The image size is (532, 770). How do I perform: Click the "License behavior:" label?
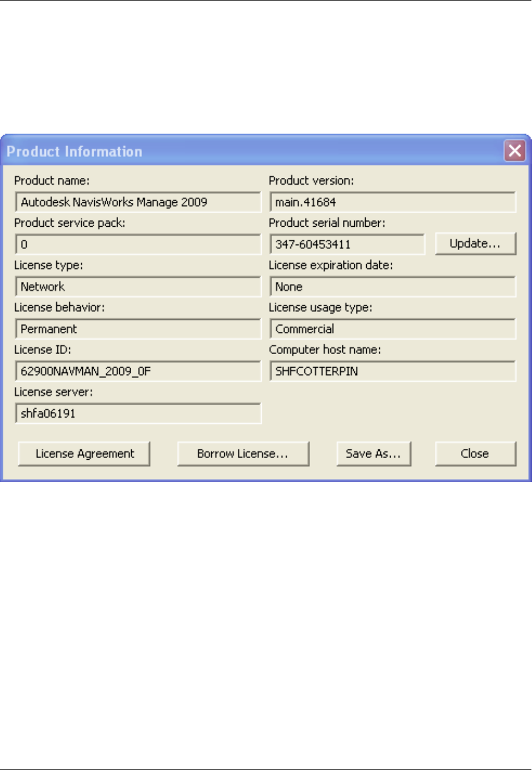[x=59, y=307]
